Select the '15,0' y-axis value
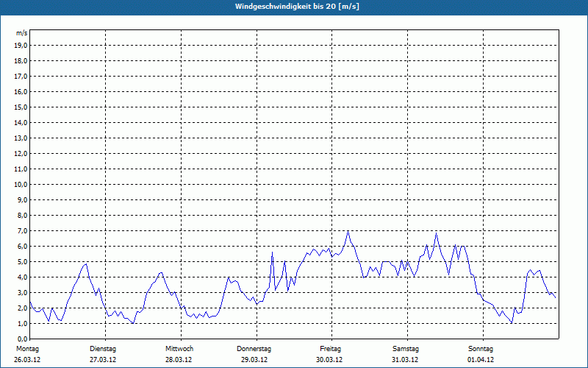This screenshot has width=588, height=368. [21, 107]
